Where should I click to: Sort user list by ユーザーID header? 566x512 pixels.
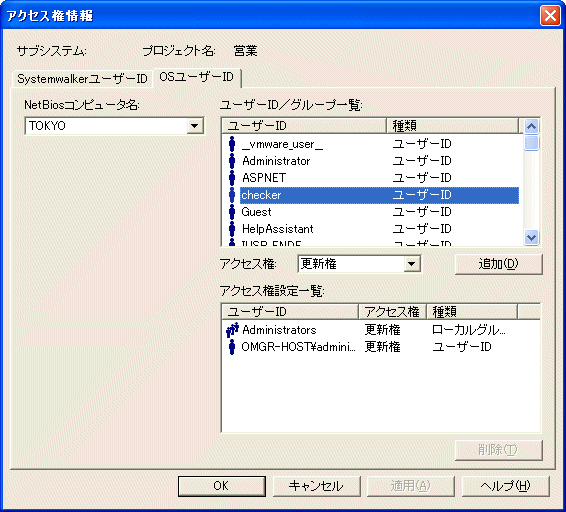pyautogui.click(x=304, y=126)
